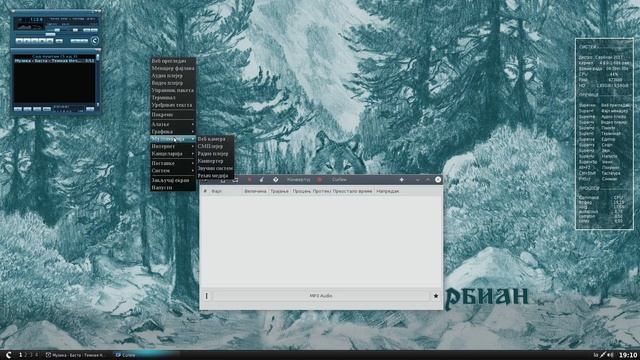Open Веб камера from submenu
The height and width of the screenshot is (360, 640).
215,139
